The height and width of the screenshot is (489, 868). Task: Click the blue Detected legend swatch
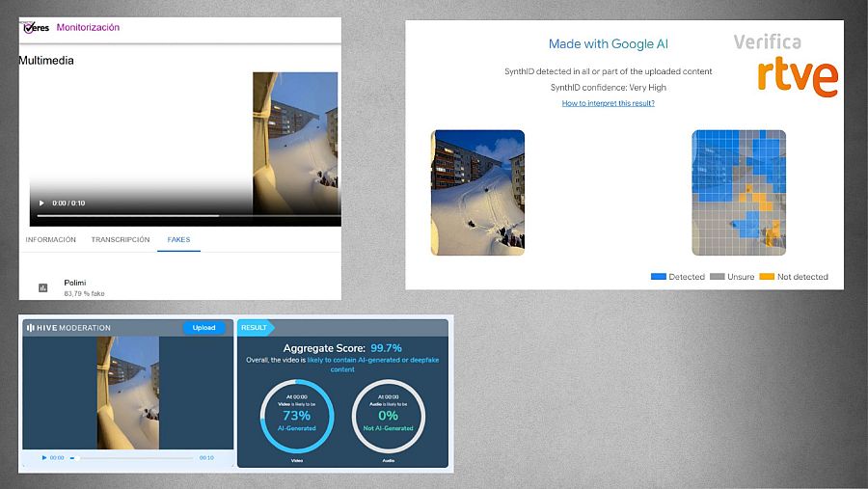pyautogui.click(x=659, y=277)
